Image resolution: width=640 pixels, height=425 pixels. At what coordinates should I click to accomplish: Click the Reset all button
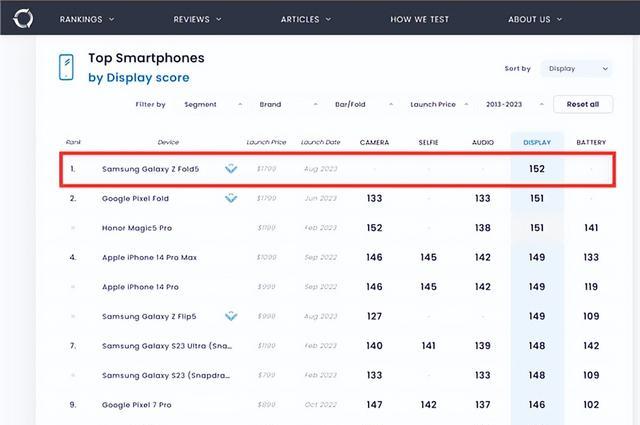[583, 104]
